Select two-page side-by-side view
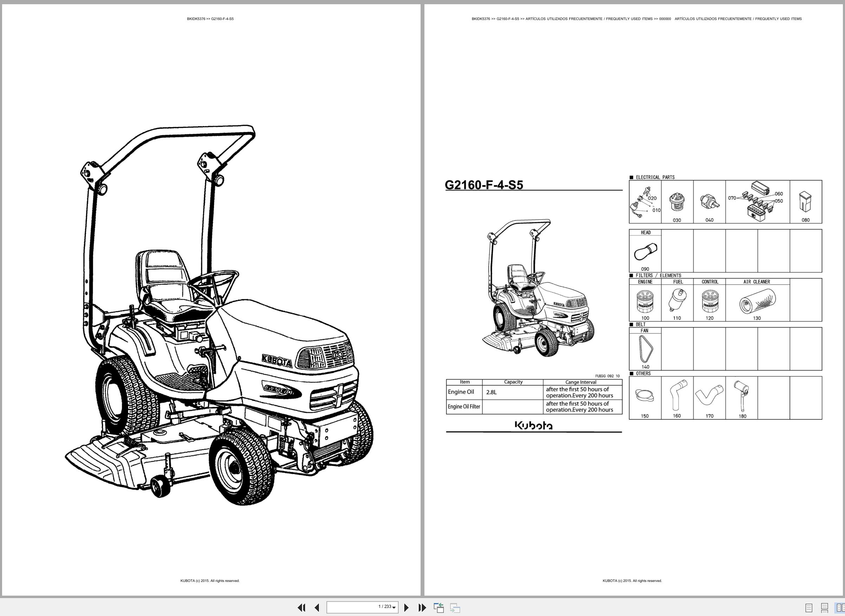845x616 pixels. [840, 608]
